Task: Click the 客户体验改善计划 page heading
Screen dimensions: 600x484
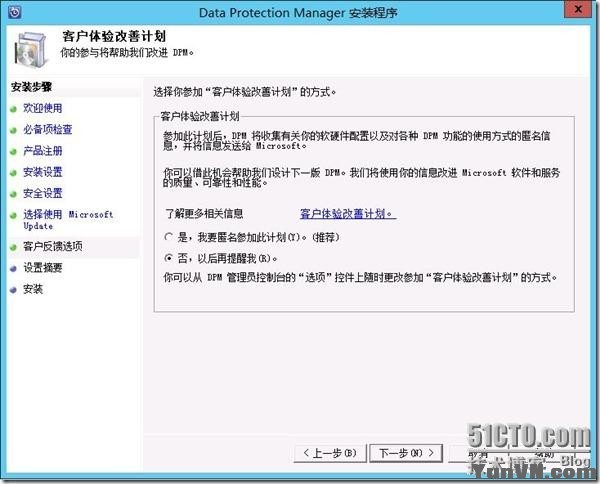Action: pos(114,37)
